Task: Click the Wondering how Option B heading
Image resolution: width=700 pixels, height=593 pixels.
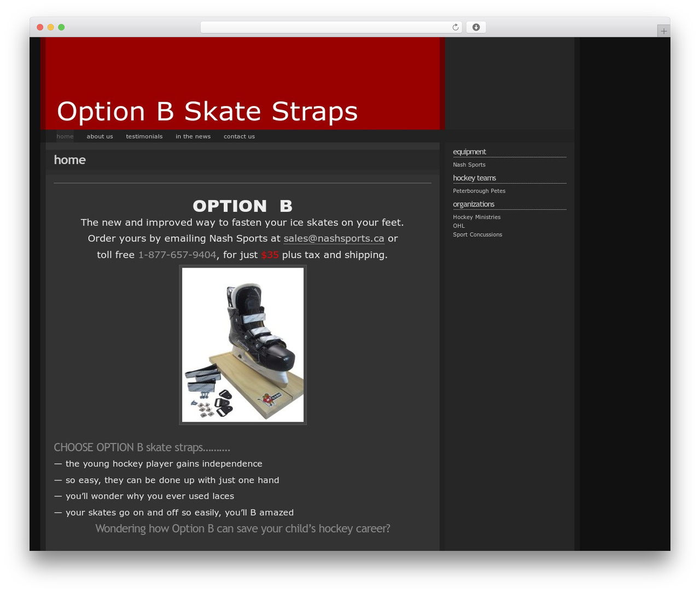Action: click(x=243, y=528)
